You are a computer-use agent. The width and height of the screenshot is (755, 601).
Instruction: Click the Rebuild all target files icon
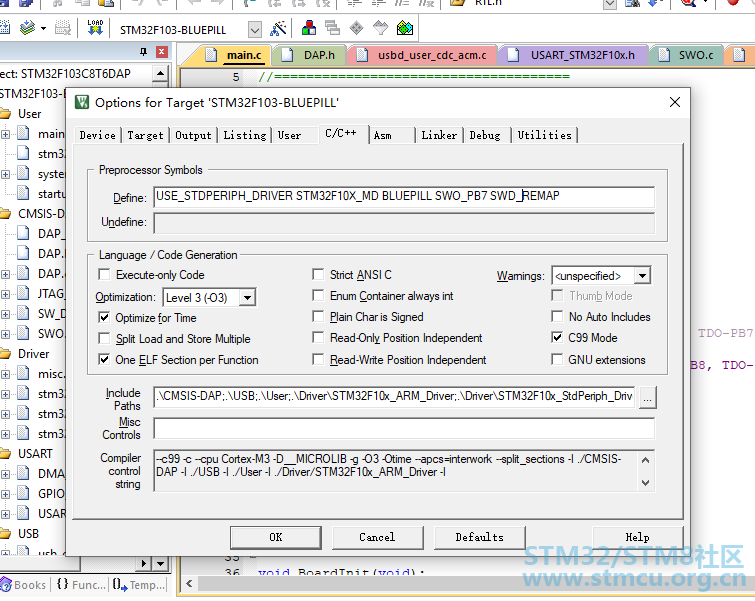[x=5, y=28]
